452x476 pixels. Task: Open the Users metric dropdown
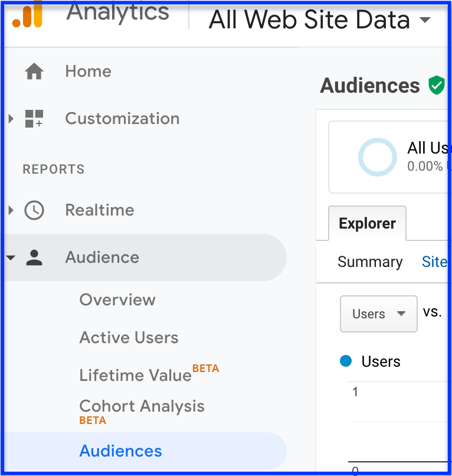379,314
